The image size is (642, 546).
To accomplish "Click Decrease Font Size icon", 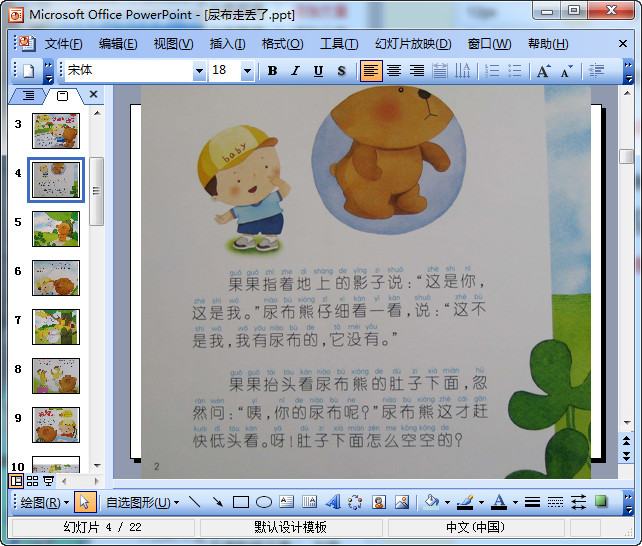I will pos(567,71).
